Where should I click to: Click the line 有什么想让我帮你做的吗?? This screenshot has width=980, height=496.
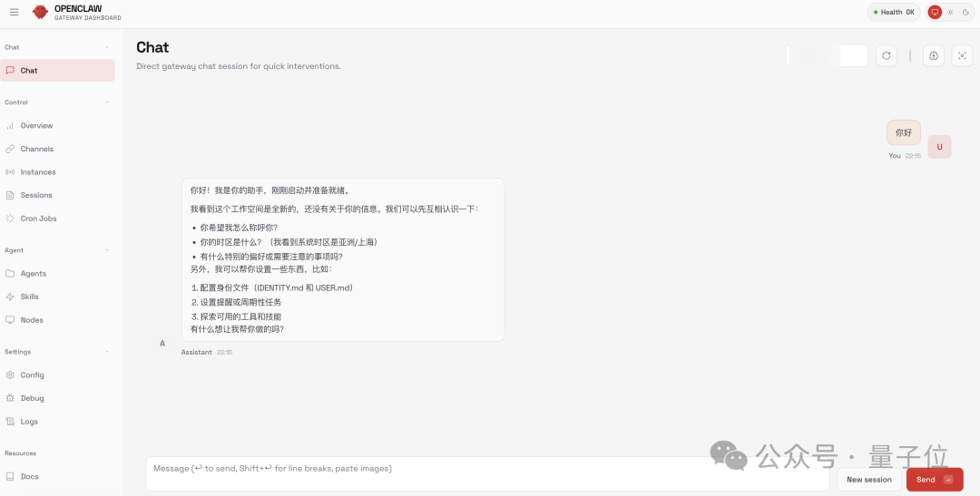click(238, 329)
